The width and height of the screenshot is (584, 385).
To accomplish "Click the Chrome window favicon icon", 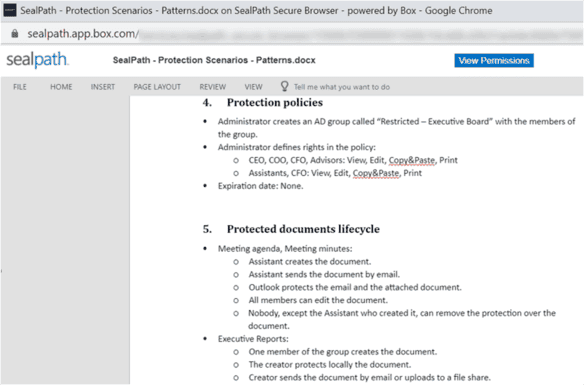I will click(x=10, y=10).
